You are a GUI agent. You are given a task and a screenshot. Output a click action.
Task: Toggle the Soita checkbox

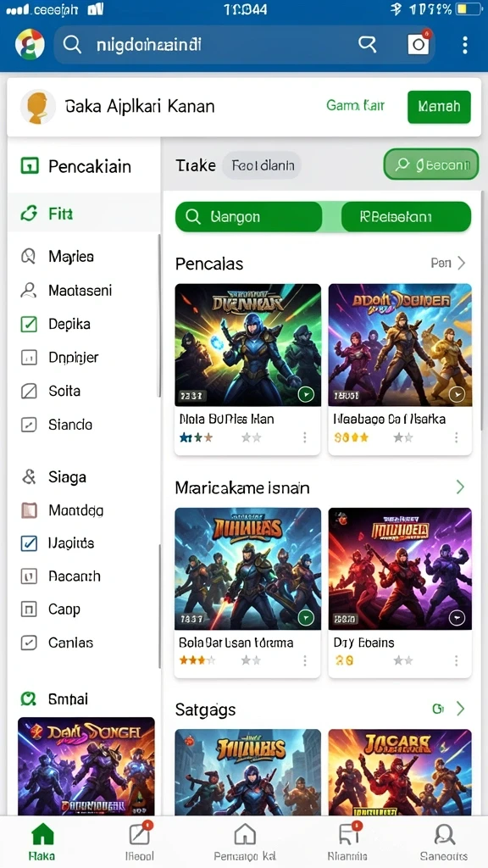[x=29, y=392]
